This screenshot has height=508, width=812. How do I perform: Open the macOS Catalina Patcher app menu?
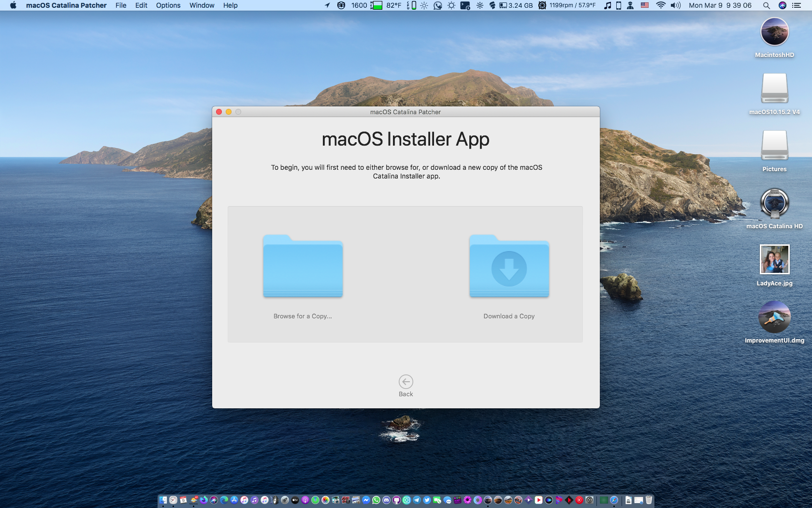point(66,5)
